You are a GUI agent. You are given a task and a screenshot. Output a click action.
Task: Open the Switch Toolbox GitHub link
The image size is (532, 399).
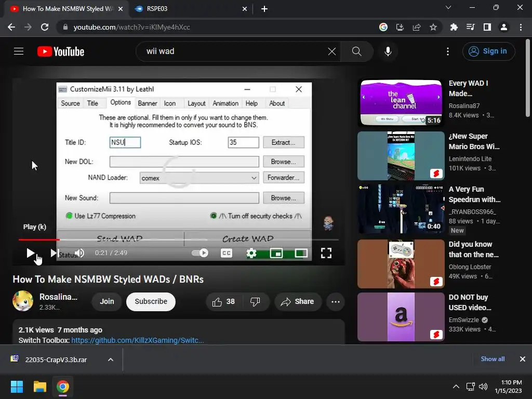pos(137,340)
